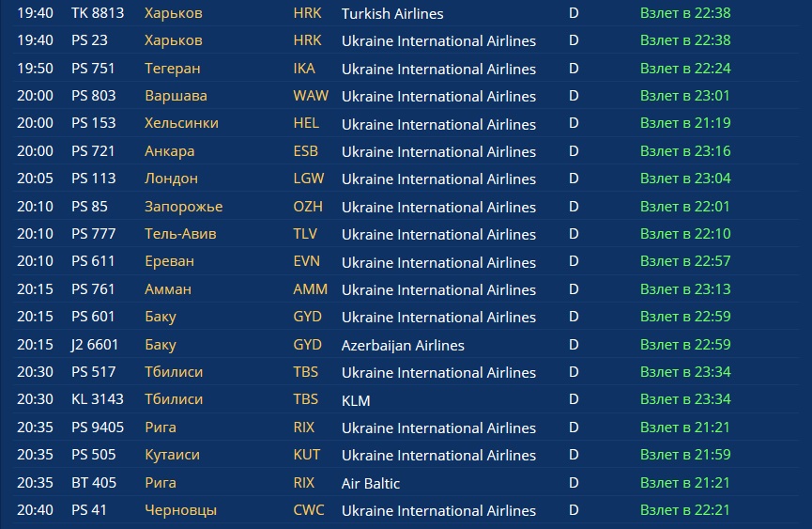Image resolution: width=812 pixels, height=529 pixels.
Task: Click the Air Baltic airline name
Action: (371, 483)
